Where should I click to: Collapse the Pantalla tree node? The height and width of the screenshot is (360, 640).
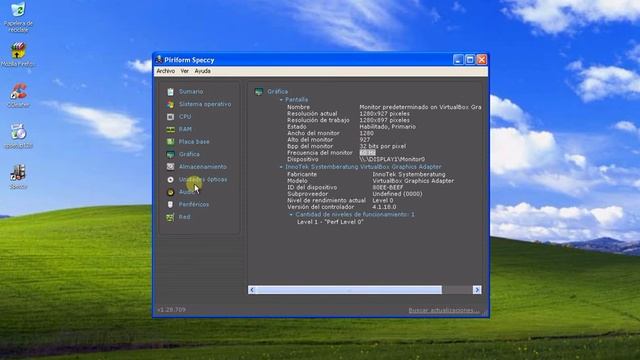[281, 100]
